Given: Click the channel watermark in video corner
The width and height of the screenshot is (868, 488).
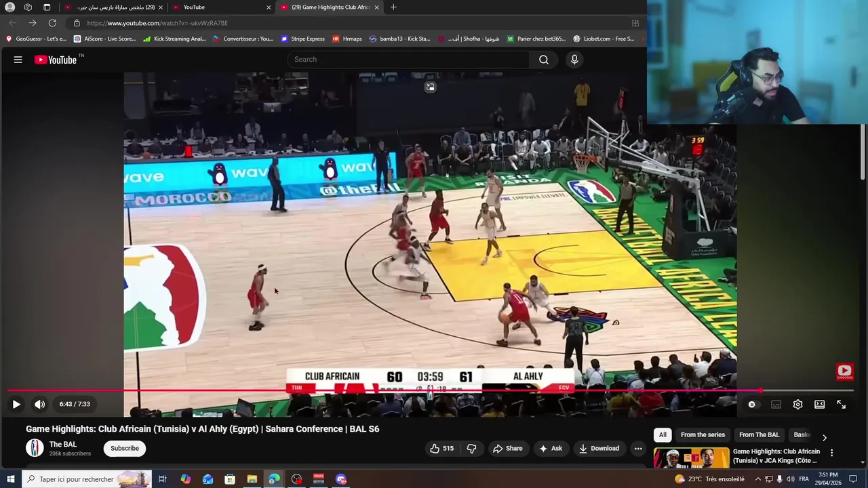Looking at the screenshot, I should click(844, 372).
